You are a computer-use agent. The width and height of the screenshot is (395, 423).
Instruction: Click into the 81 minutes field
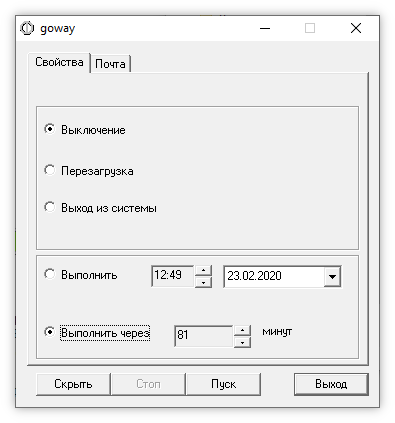[203, 336]
